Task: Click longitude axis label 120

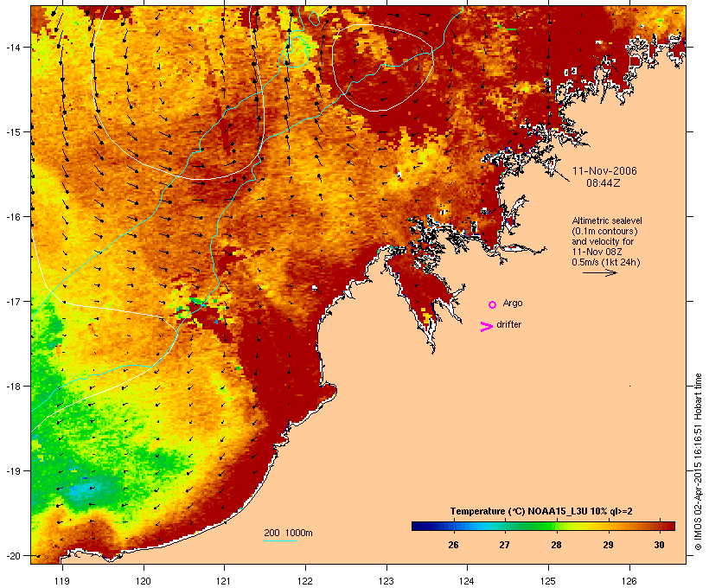Action: pos(144,581)
